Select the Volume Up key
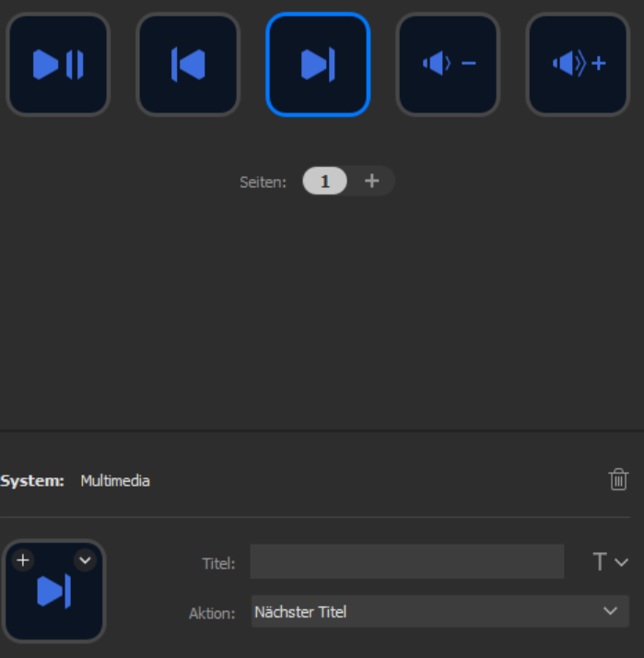This screenshot has height=658, width=644. (x=578, y=65)
